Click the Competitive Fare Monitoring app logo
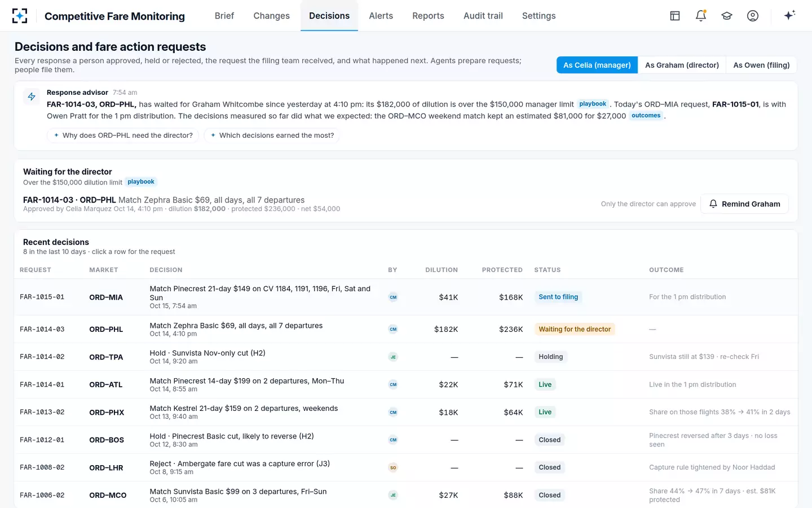The height and width of the screenshot is (508, 812). [20, 16]
